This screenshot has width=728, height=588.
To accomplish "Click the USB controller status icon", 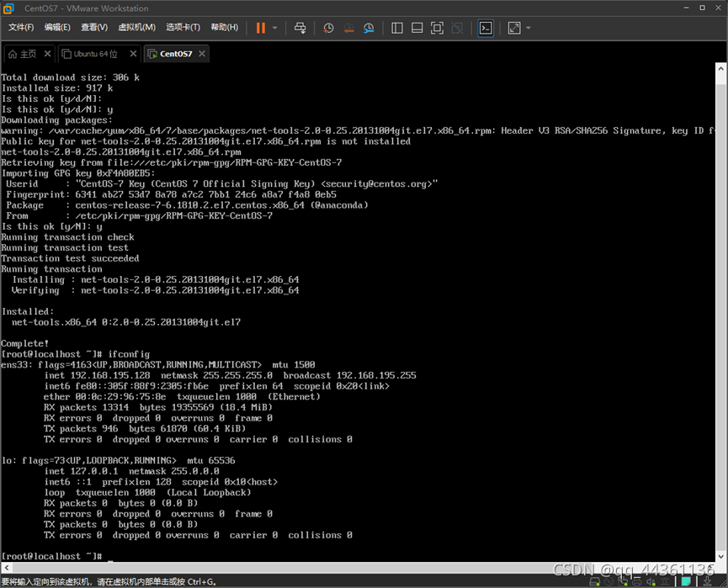I will tap(665, 581).
